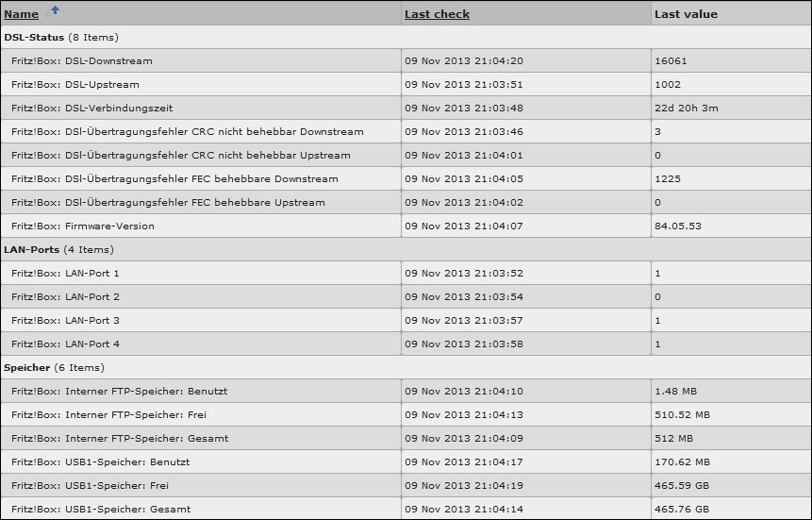Viewport: 812px width, 520px height.
Task: Select the Fritz!Box: DSL-Upstream row
Action: (x=75, y=84)
